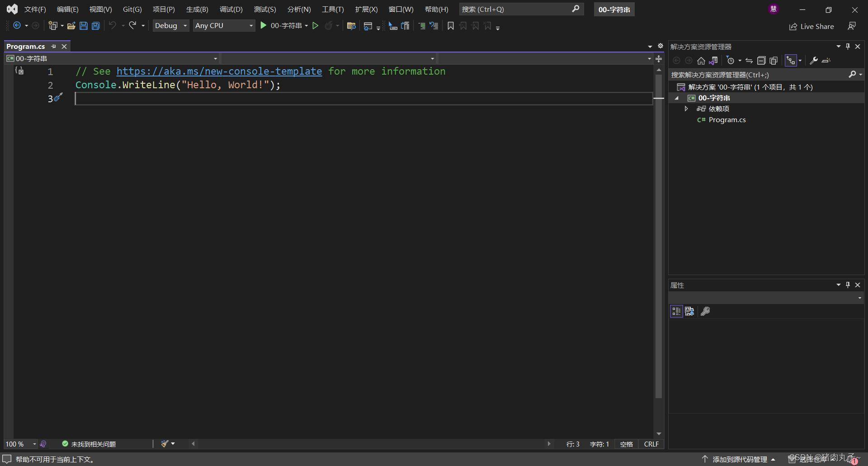Open the Git(G) menu
Image resolution: width=868 pixels, height=466 pixels.
click(132, 9)
